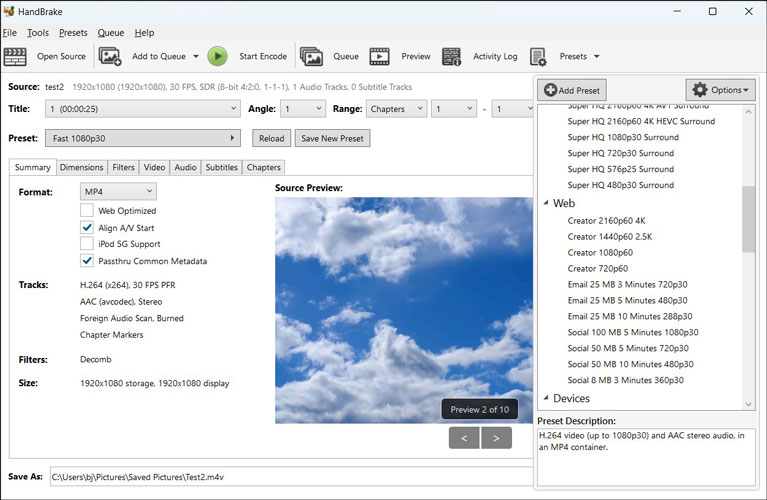This screenshot has height=500, width=767.
Task: Click the Presets document gear icon
Action: (538, 57)
